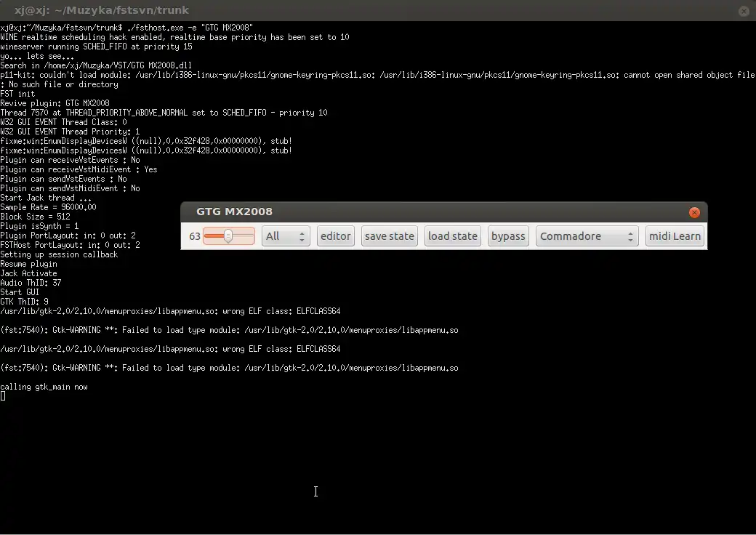Click the 'W32 GUI EVENT Thread Class: 0' line
The image size is (756, 535).
[64, 122]
